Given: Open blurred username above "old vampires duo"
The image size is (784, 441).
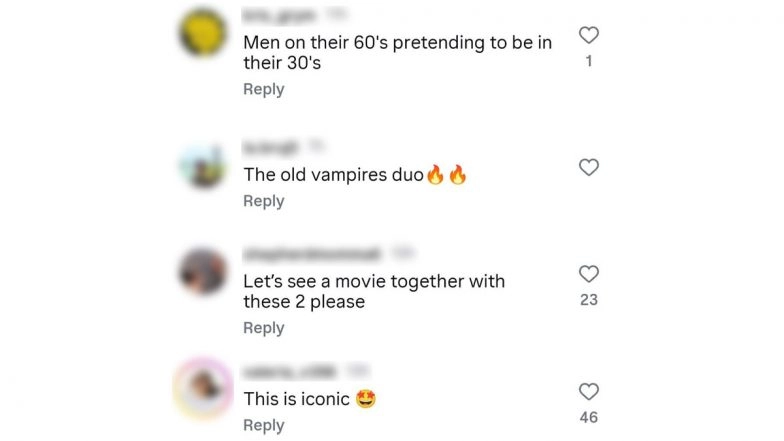Looking at the screenshot, I should coord(270,147).
